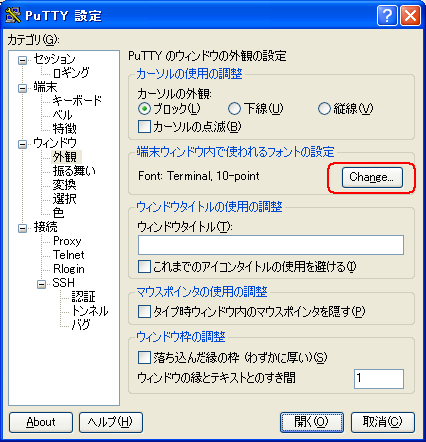The height and width of the screenshot is (442, 426).
Task: Open the 色 settings
Action: pyautogui.click(x=58, y=213)
